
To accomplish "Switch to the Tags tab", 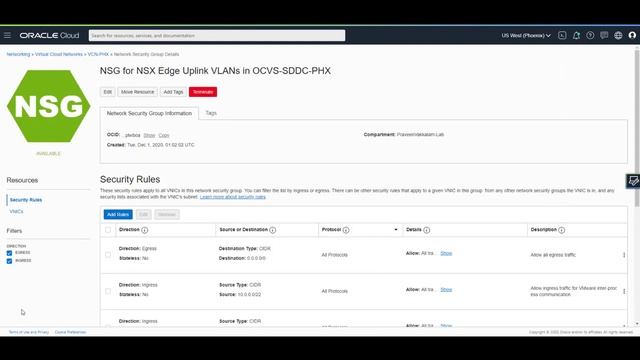I will 211,113.
